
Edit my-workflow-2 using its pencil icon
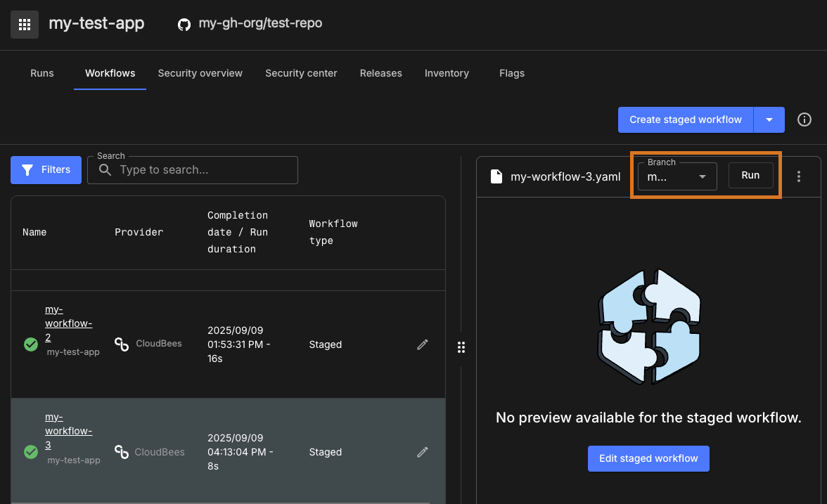point(422,344)
